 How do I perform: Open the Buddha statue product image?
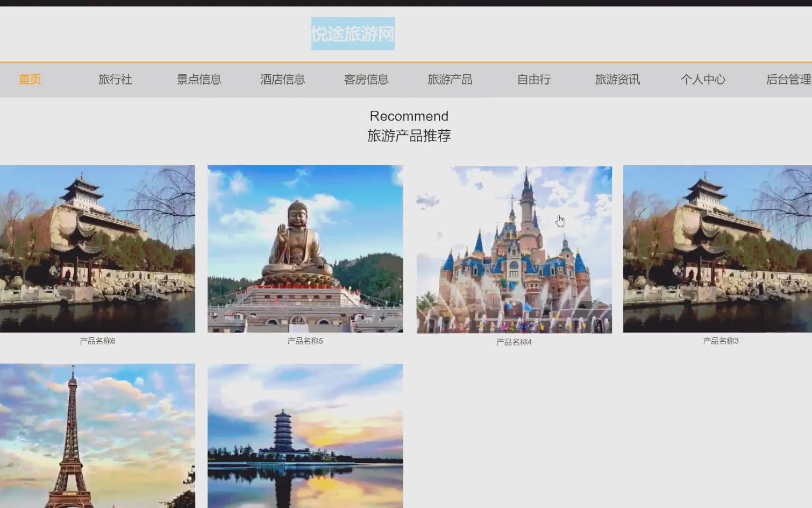(x=305, y=249)
